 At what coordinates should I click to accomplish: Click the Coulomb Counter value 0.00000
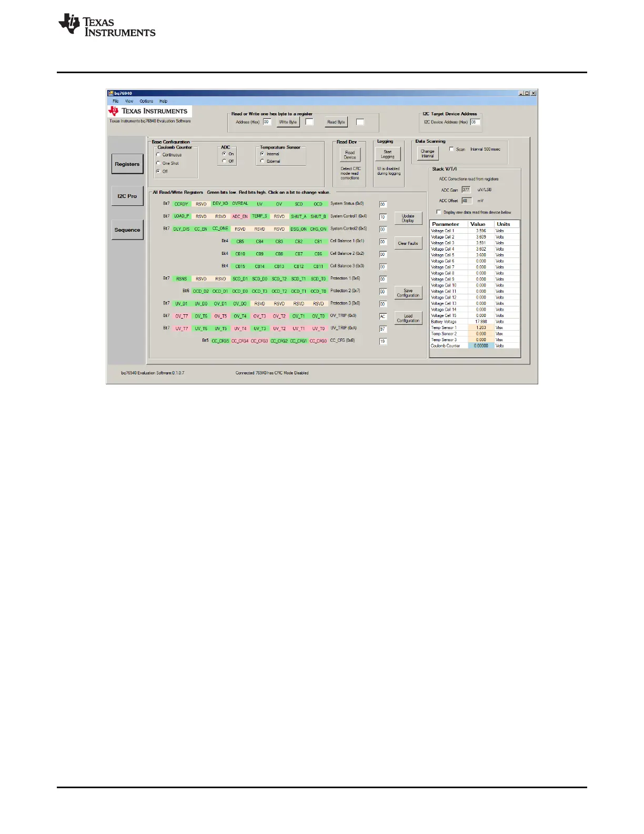[481, 346]
